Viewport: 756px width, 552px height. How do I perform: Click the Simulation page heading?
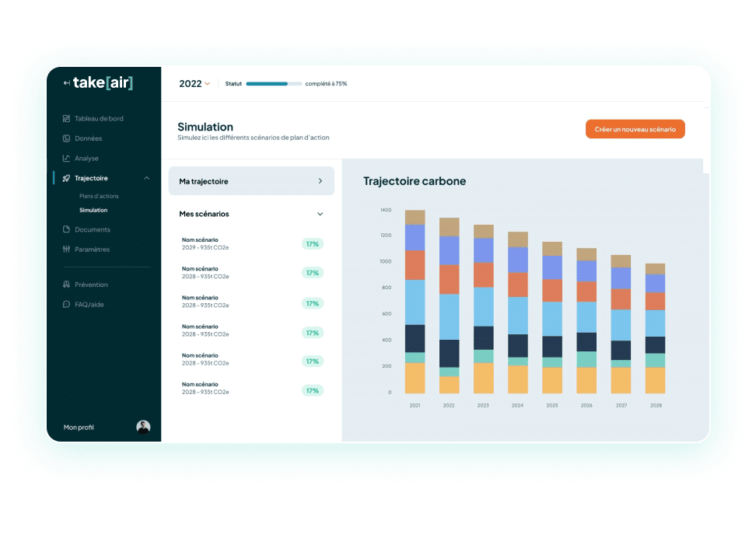pos(205,127)
